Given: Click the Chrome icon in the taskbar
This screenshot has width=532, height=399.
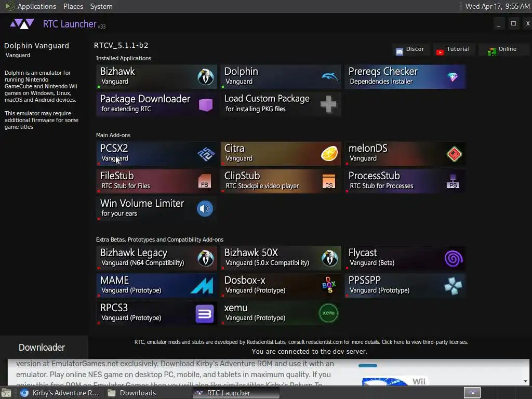Looking at the screenshot, I should (x=24, y=393).
